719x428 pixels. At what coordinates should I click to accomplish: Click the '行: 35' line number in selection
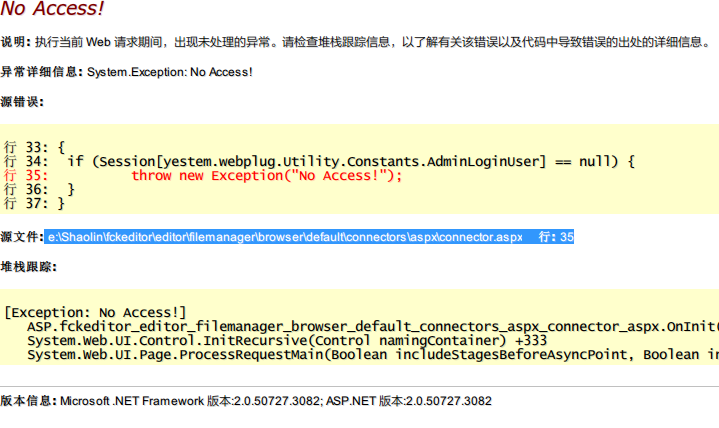(556, 237)
